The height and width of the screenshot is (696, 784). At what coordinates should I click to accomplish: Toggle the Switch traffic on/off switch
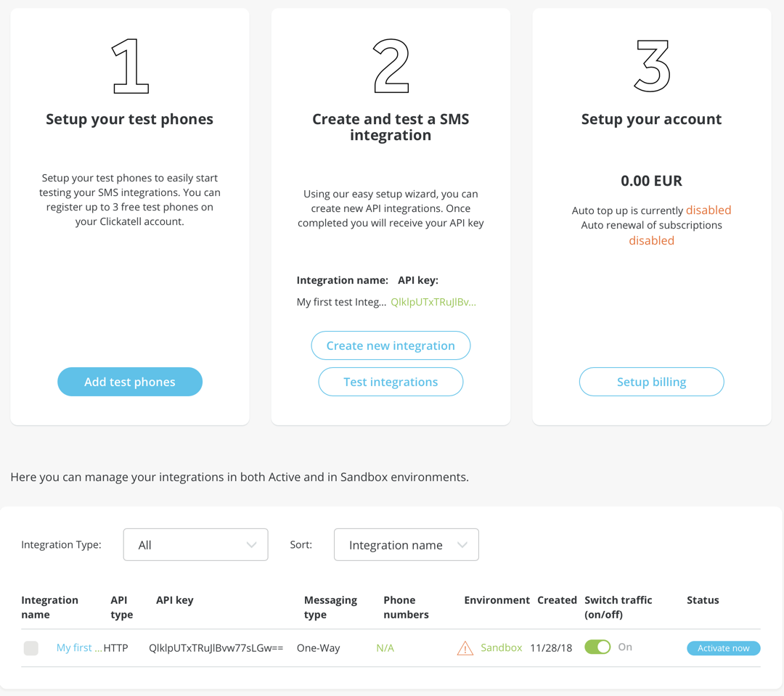(597, 647)
